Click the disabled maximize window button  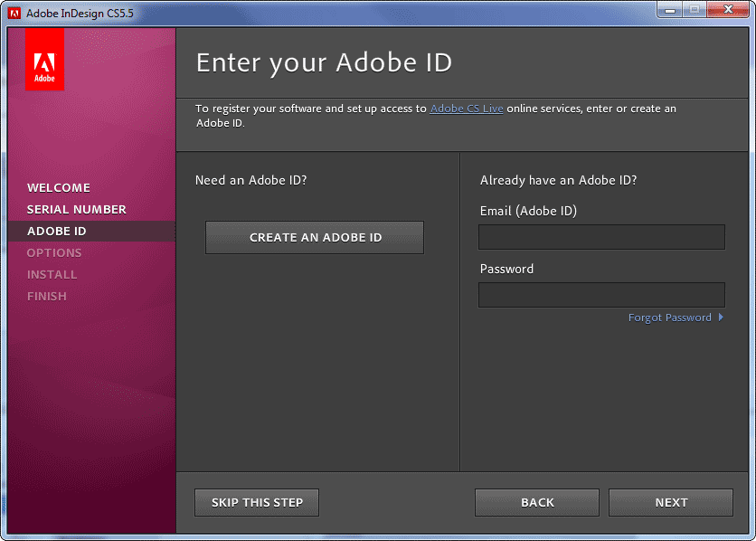[x=695, y=10]
